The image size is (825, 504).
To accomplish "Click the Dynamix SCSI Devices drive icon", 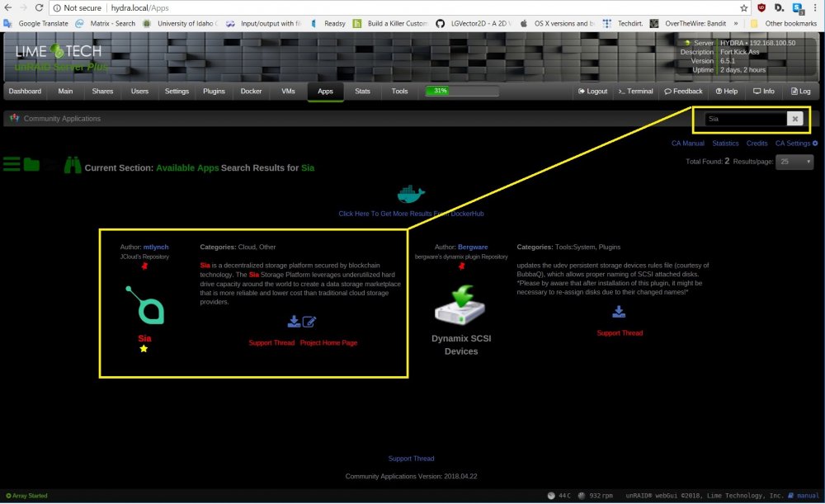I will coord(460,305).
